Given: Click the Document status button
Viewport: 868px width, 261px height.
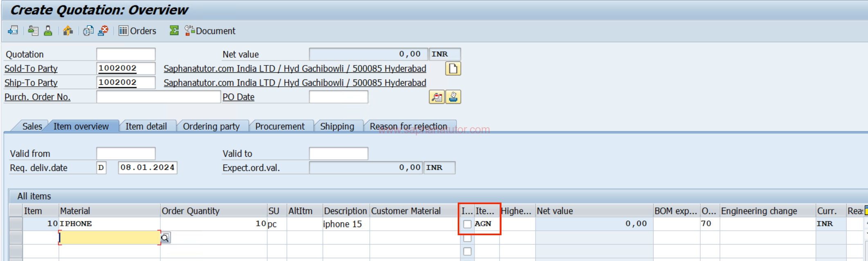Looking at the screenshot, I should pos(210,31).
